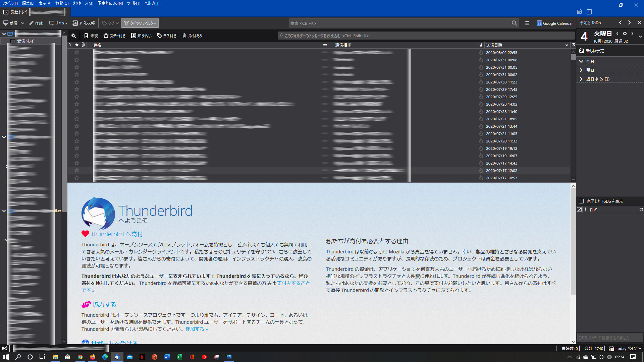Viewport: 644px width, 362px height.
Task: Sort by read-status glasses column icon
Action: pyautogui.click(x=325, y=45)
